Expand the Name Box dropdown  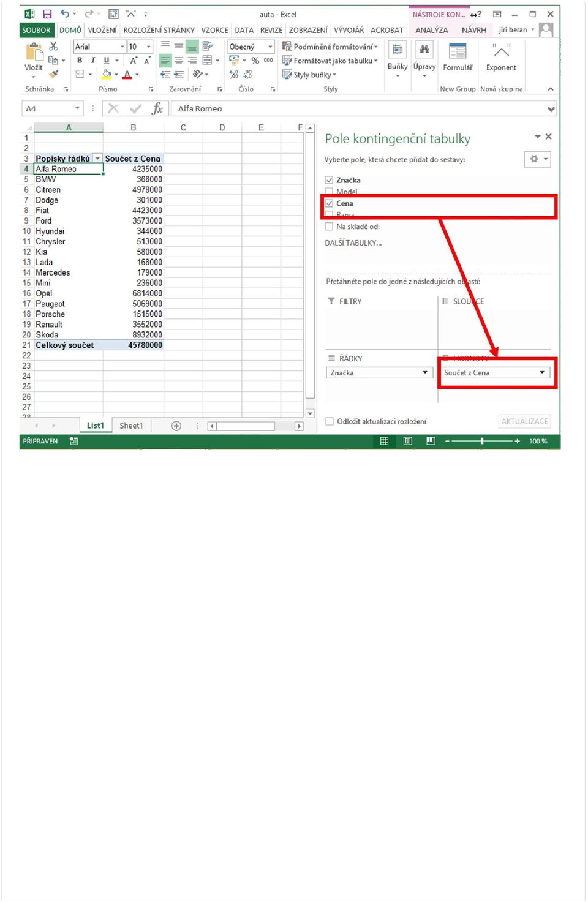[x=77, y=109]
